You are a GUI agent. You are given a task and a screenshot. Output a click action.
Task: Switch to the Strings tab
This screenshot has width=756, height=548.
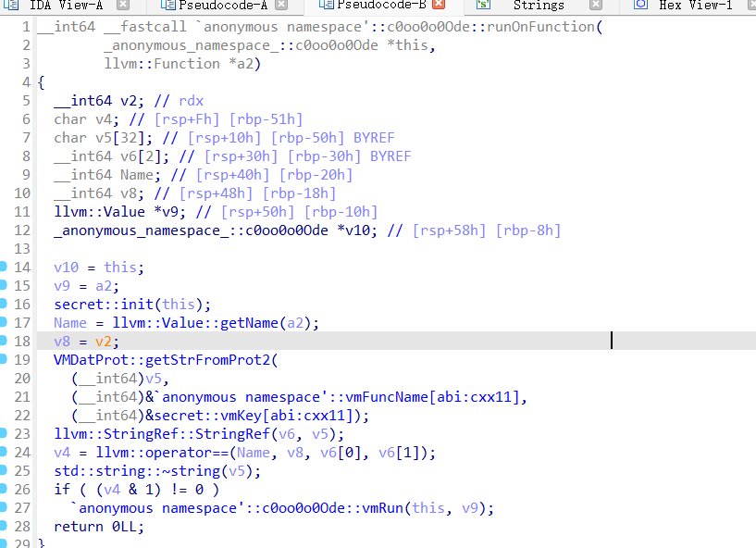click(539, 6)
